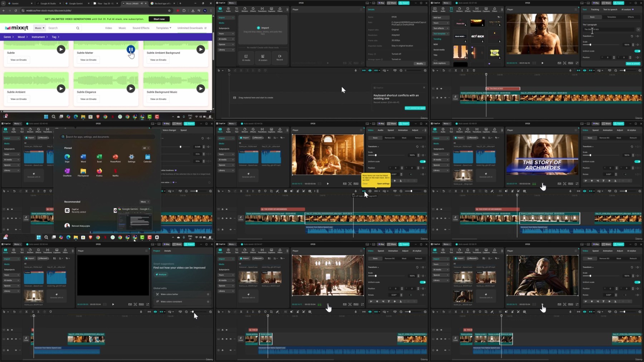Click the Mixkit search magnifier icon

point(78,28)
